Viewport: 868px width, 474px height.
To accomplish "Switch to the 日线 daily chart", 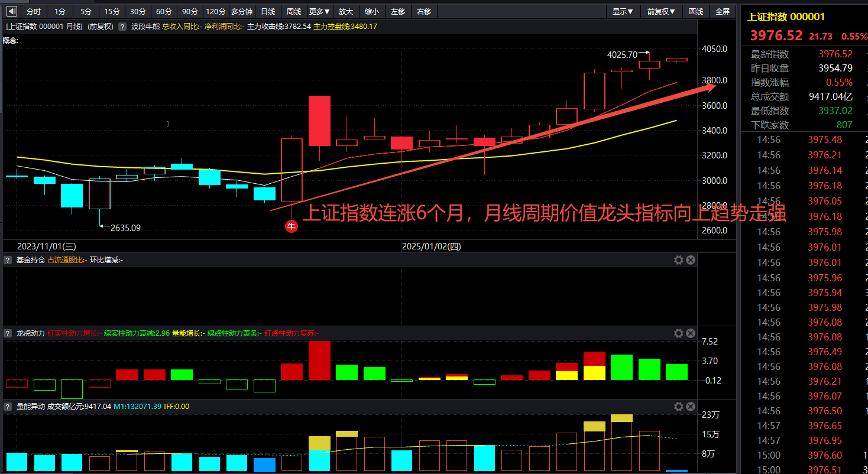I will (268, 11).
